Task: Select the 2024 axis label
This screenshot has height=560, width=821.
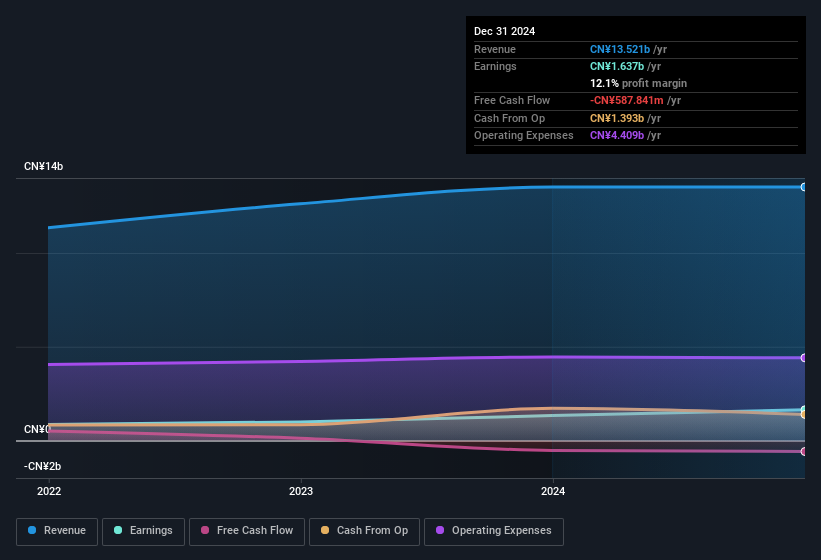Action: tap(553, 491)
